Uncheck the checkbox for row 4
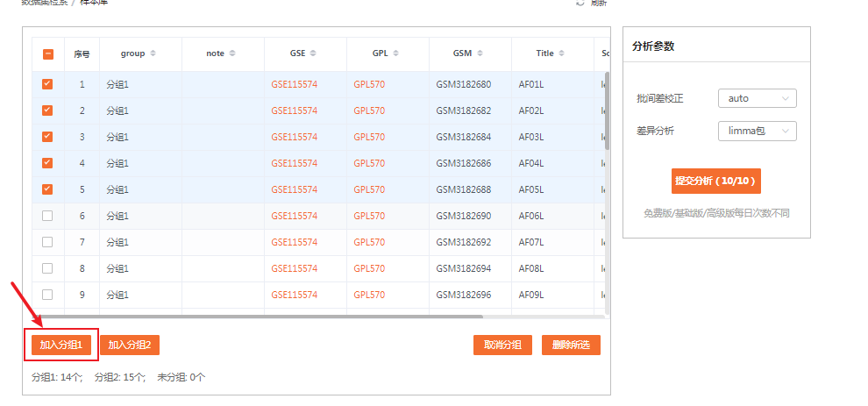The width and height of the screenshot is (868, 406). (47, 163)
